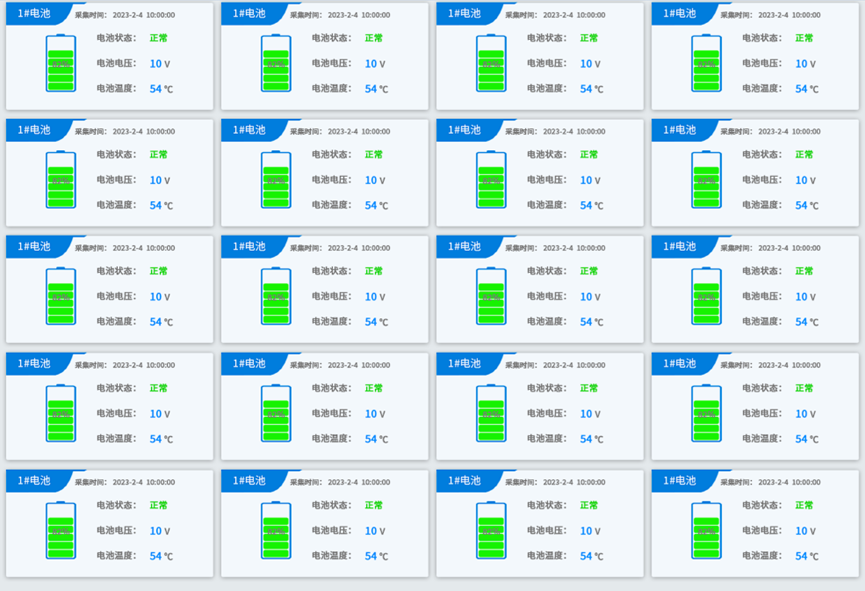The image size is (865, 591).
Task: Open battery icon in row three, column three card
Action: [x=491, y=296]
